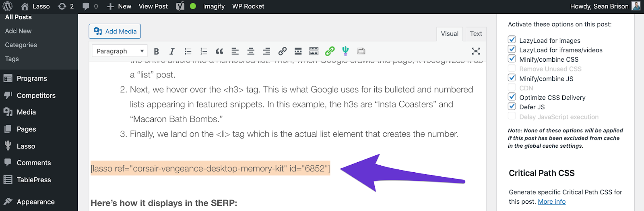Open the comments bubble in admin bar
644x211 pixels.
(x=90, y=6)
